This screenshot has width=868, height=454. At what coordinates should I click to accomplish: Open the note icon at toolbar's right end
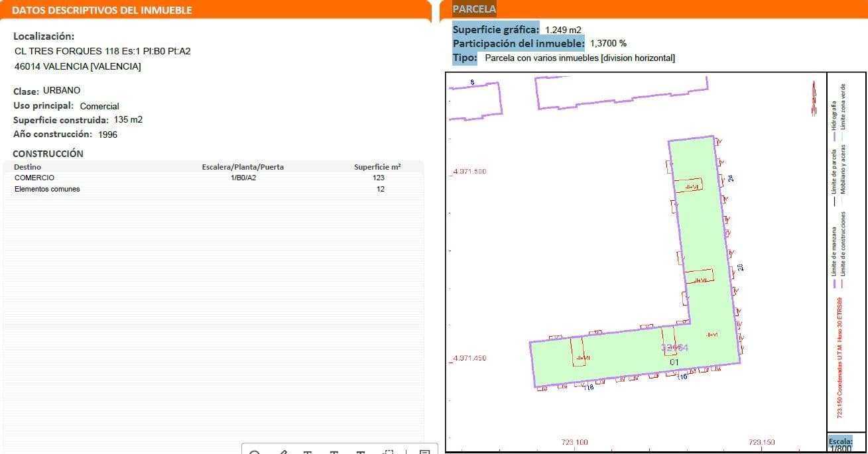424,452
